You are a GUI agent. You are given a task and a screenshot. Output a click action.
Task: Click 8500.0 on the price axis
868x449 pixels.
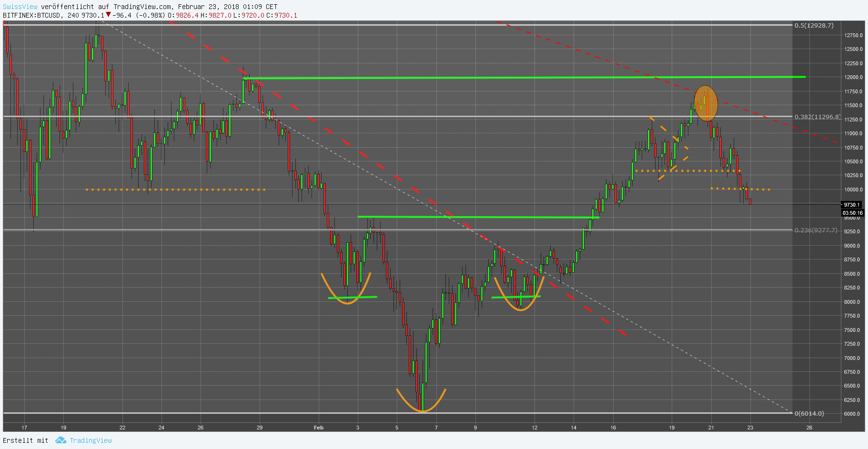point(852,274)
